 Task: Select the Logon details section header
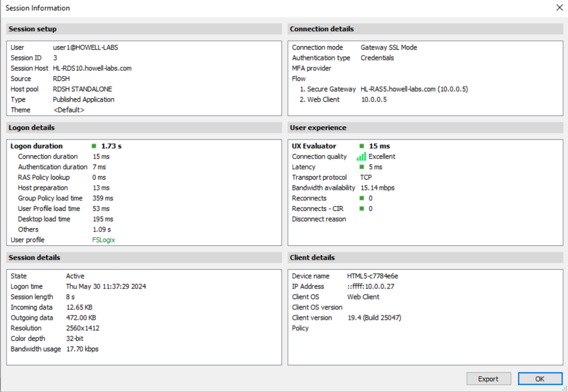tap(32, 128)
